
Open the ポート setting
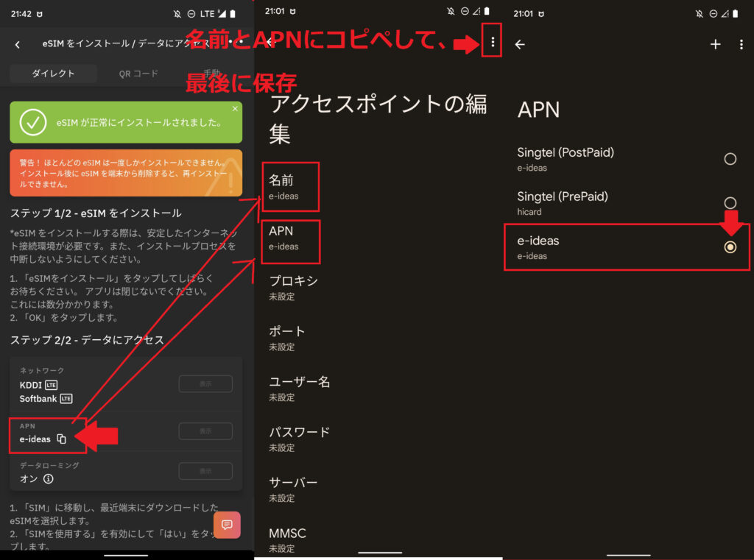coord(378,338)
